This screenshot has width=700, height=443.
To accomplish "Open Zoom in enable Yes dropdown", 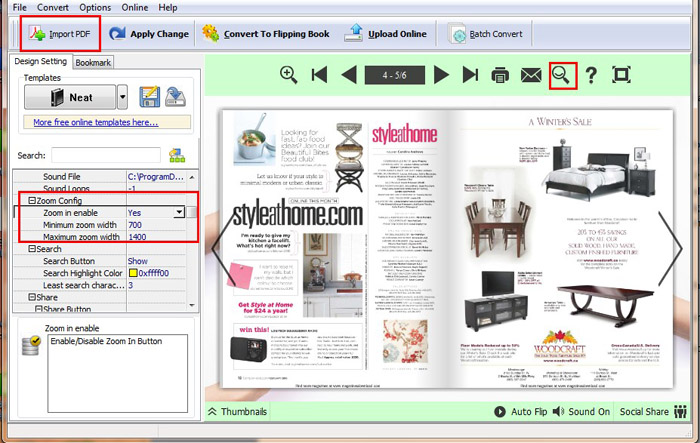I will click(x=179, y=213).
